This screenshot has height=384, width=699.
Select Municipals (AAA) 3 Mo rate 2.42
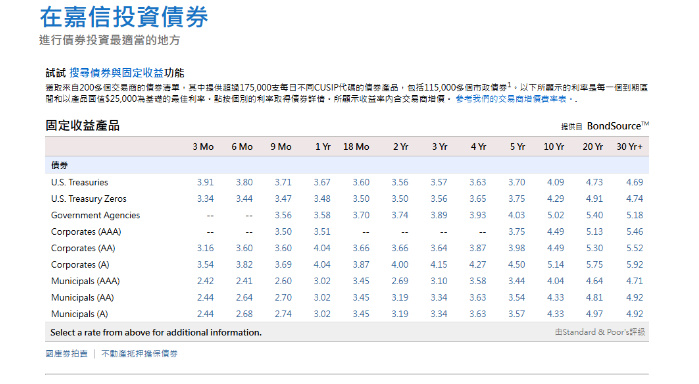pos(205,281)
